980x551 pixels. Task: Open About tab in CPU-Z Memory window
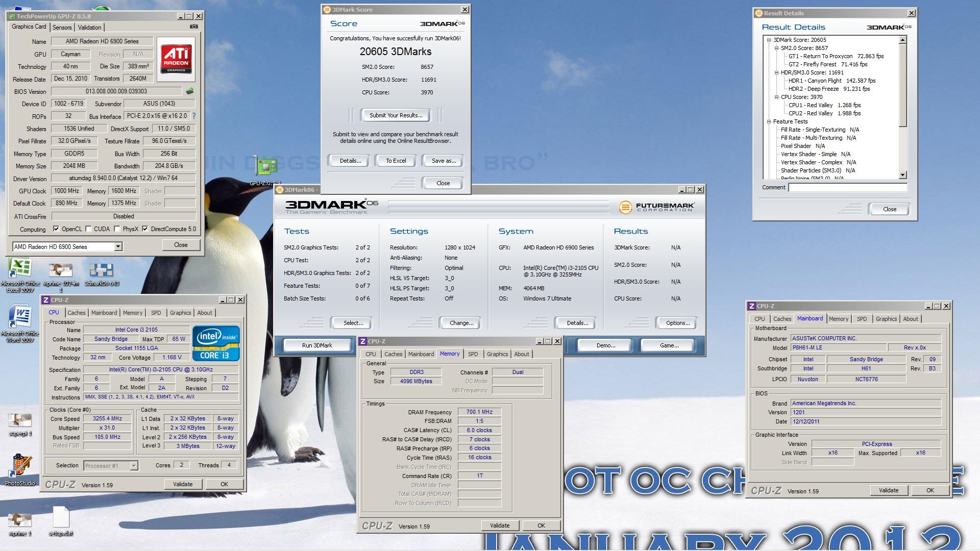(522, 354)
